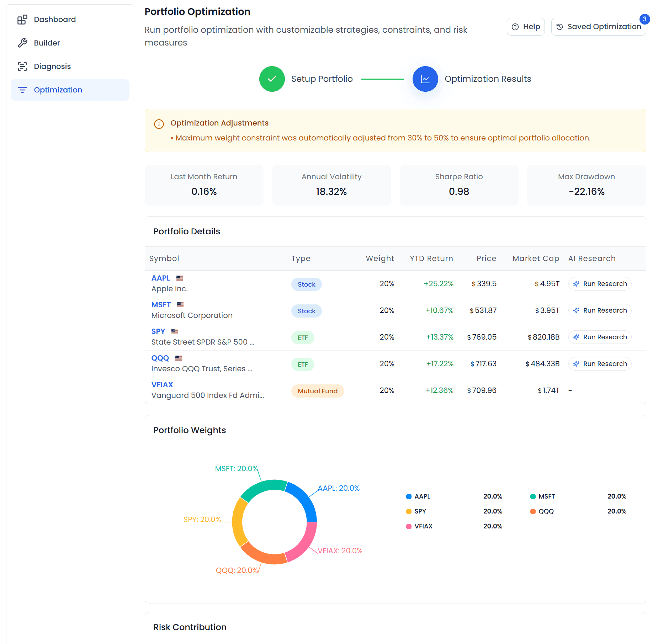Click the Saved Optimization history icon

pos(559,27)
